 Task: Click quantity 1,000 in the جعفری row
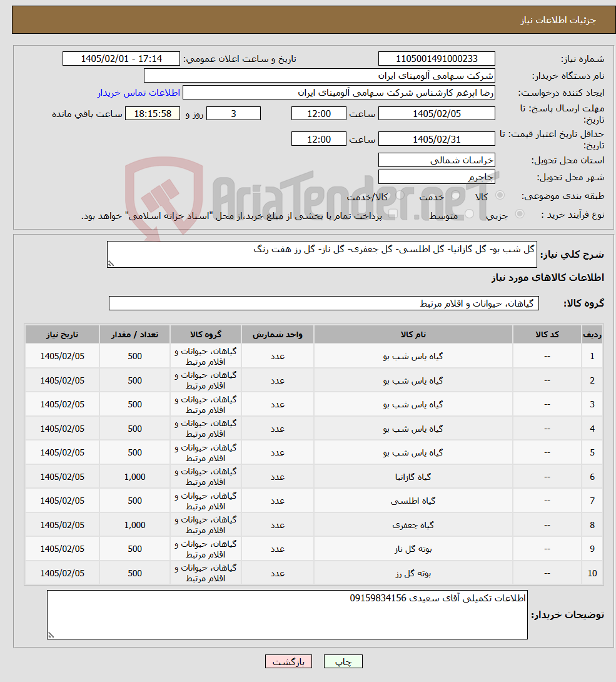pos(134,526)
